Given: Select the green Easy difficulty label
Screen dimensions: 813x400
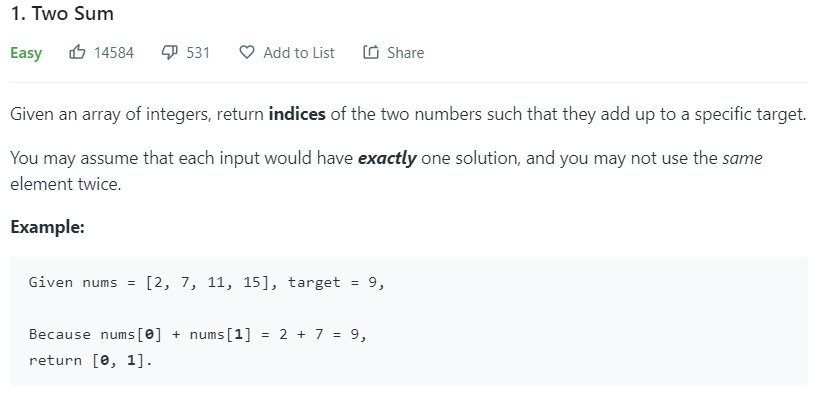Looking at the screenshot, I should 26,52.
